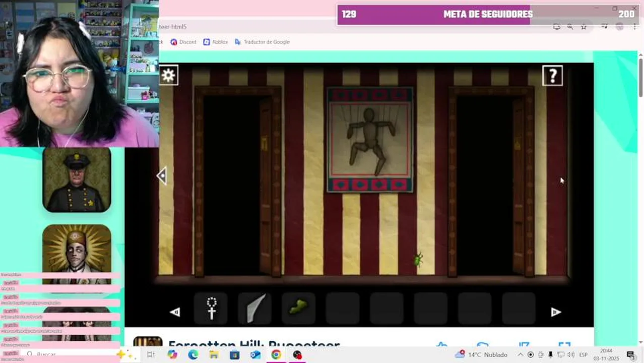This screenshot has width=644, height=363.
Task: Click the Meta de Seguidores progress bar
Action: (x=488, y=15)
